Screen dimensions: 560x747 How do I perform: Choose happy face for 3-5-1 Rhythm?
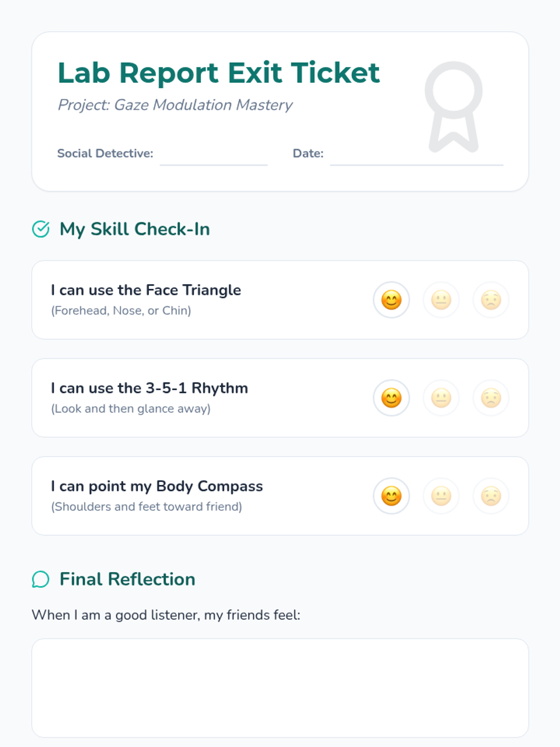click(391, 398)
